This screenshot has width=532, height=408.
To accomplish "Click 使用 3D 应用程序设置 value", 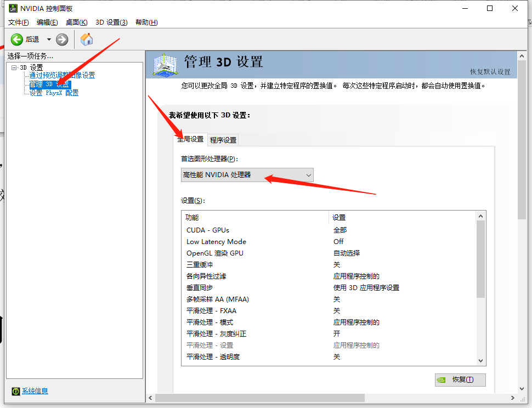I will tap(366, 288).
